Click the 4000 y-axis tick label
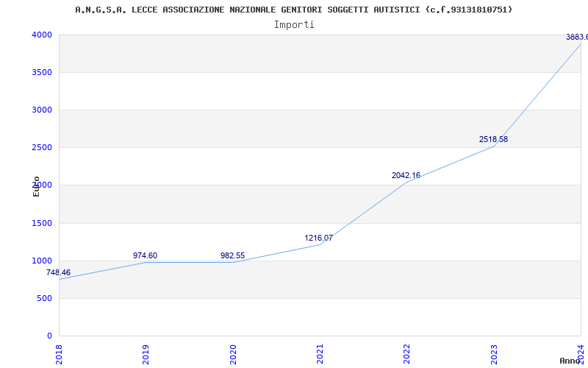 pyautogui.click(x=42, y=35)
